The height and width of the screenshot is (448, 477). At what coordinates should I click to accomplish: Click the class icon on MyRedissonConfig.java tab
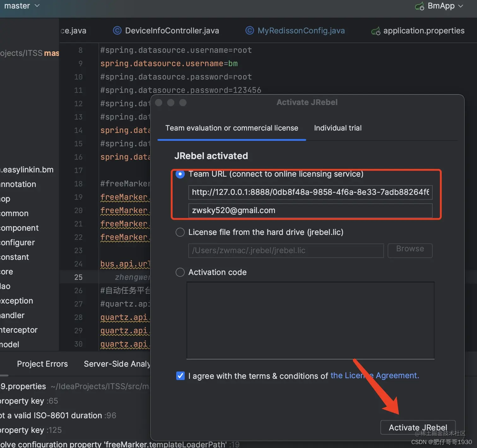click(250, 31)
